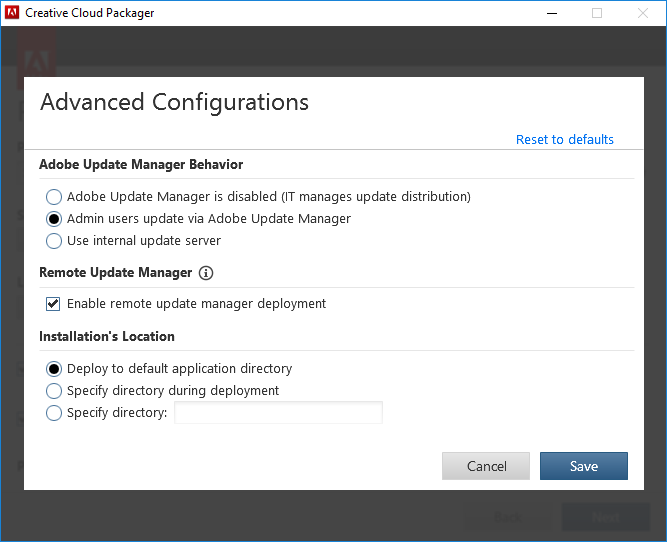Select the "Specify directory:" radio button
The width and height of the screenshot is (667, 542).
click(x=54, y=413)
